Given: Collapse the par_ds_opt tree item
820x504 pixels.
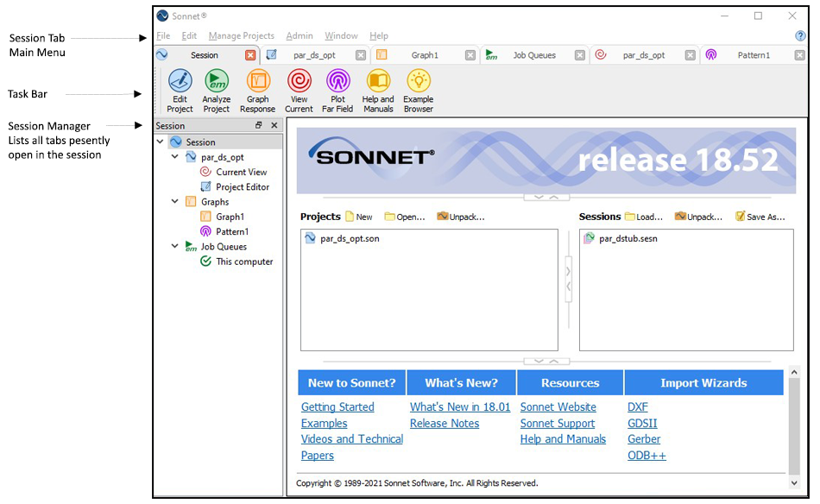Looking at the screenshot, I should [175, 156].
